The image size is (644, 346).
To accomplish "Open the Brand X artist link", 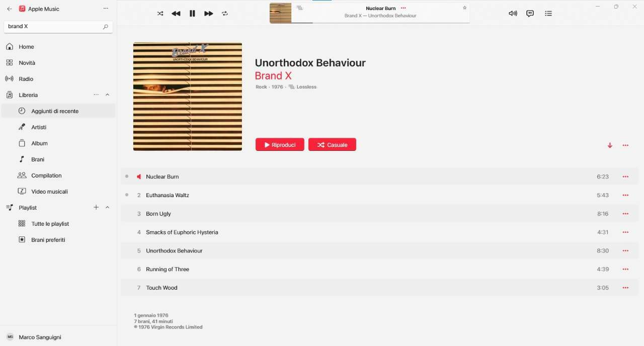I will 273,76.
